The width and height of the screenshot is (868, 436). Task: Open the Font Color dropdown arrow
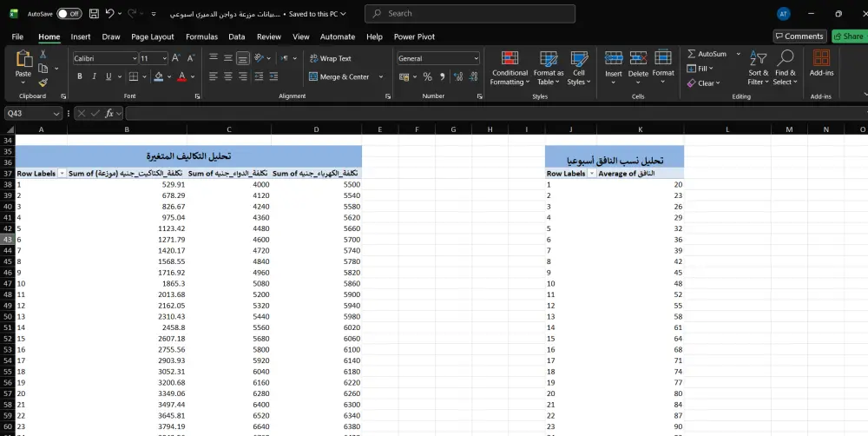pos(193,76)
